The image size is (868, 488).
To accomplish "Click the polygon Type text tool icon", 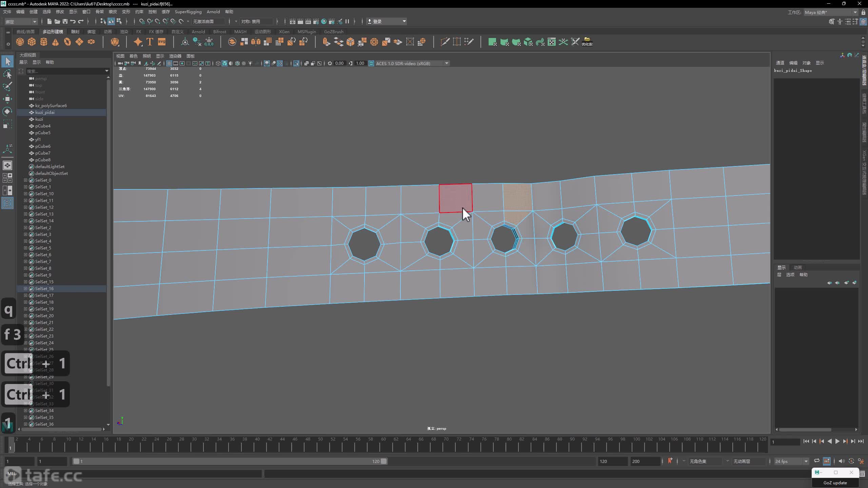I will [150, 42].
